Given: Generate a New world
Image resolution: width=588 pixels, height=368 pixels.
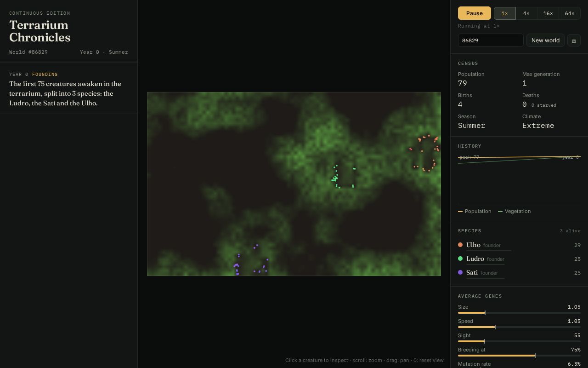Looking at the screenshot, I should (x=545, y=40).
